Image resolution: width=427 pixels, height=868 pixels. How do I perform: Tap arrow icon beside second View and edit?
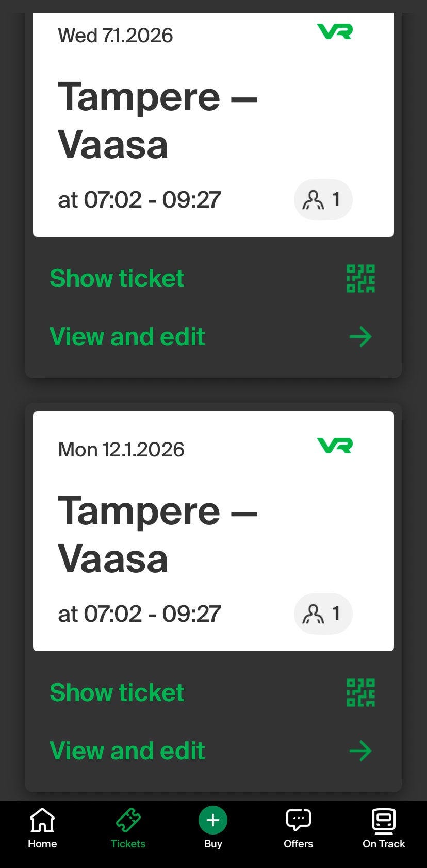tap(360, 751)
